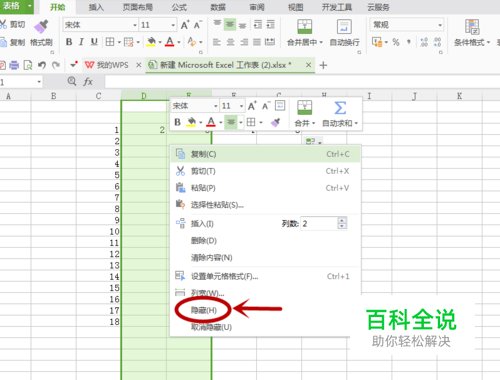Open the ribbon font size dropdown 11
Screen dimensions: 500x380
173,25
